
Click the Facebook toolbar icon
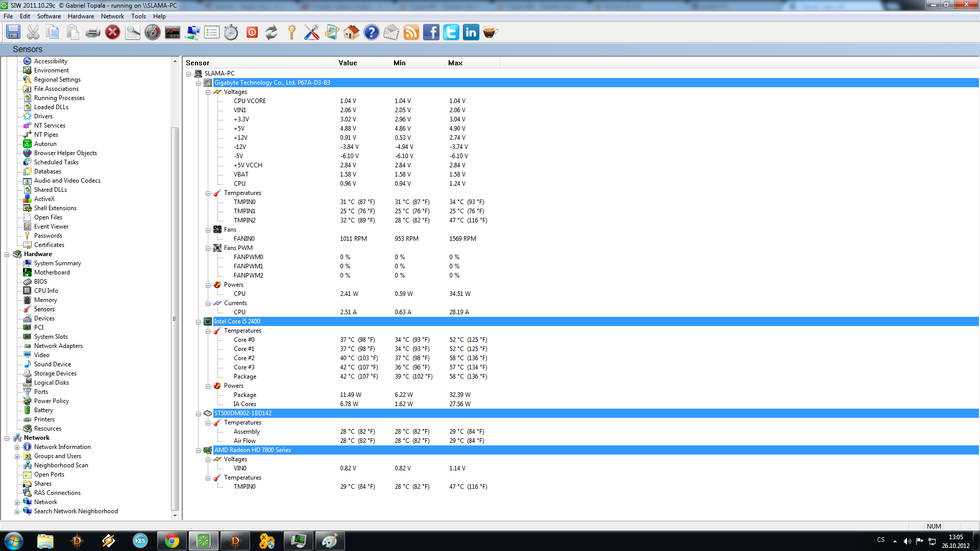tap(431, 32)
